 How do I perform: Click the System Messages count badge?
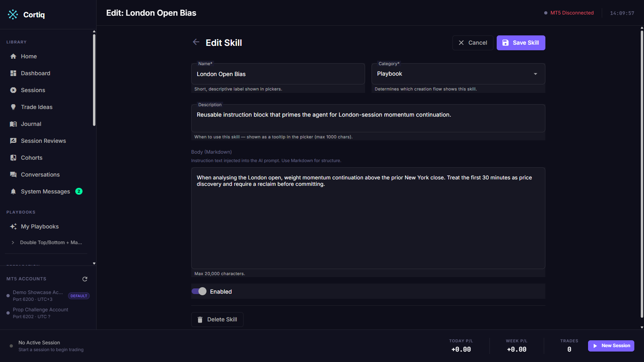(79, 191)
